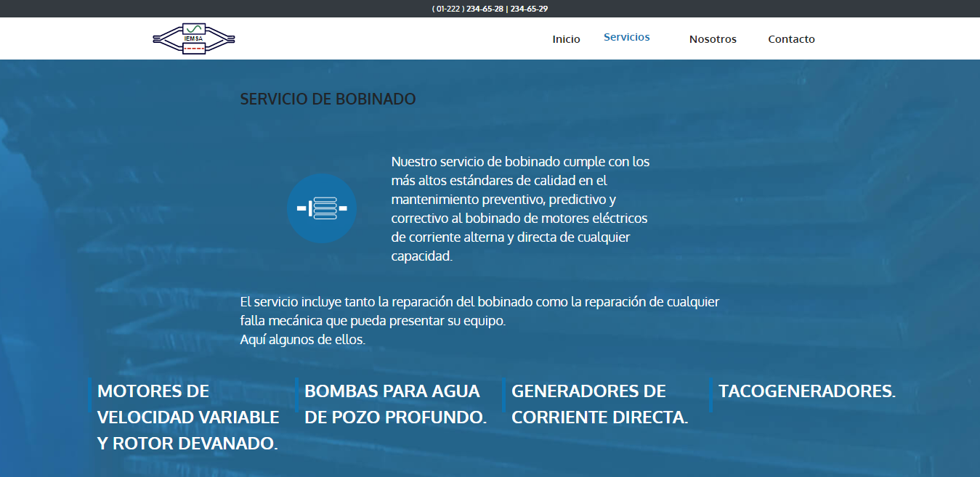Click the phone number 234-65-29
The image size is (980, 477).
[529, 9]
